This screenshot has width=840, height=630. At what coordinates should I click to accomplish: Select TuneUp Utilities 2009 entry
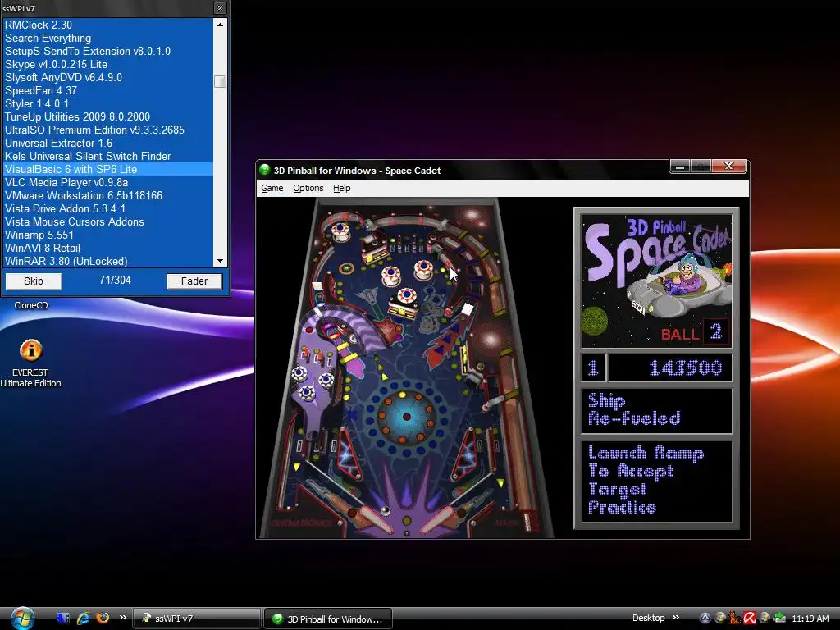[109, 116]
